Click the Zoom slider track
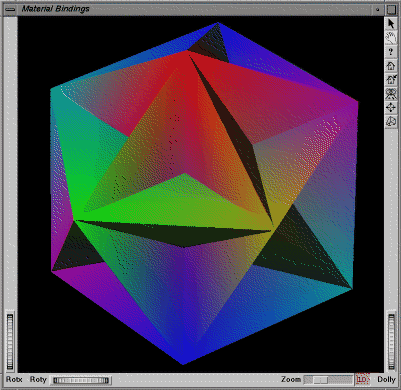This screenshot has width=401, height=390. click(x=328, y=380)
